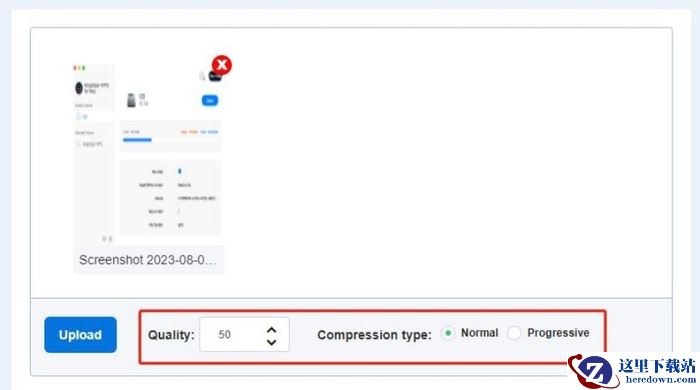
Task: Remove the uploaded screenshot with the red X
Action: [222, 65]
